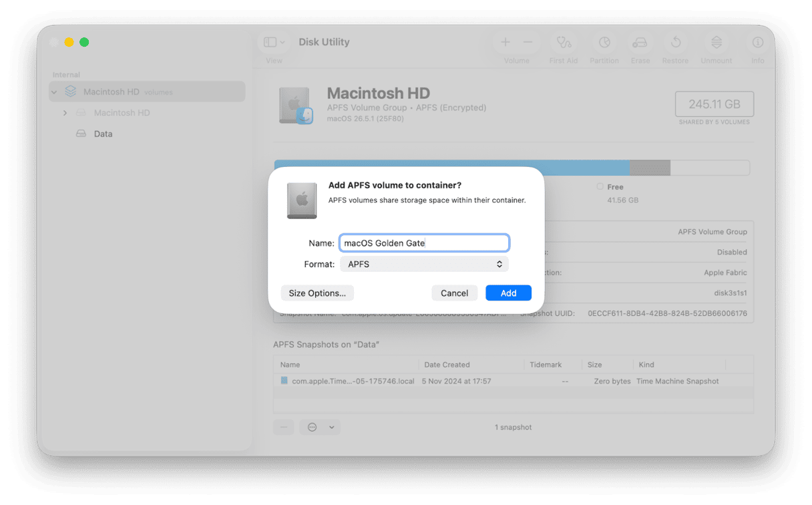Expand the nested Macintosh HD volume
The height and width of the screenshot is (505, 812).
click(65, 113)
